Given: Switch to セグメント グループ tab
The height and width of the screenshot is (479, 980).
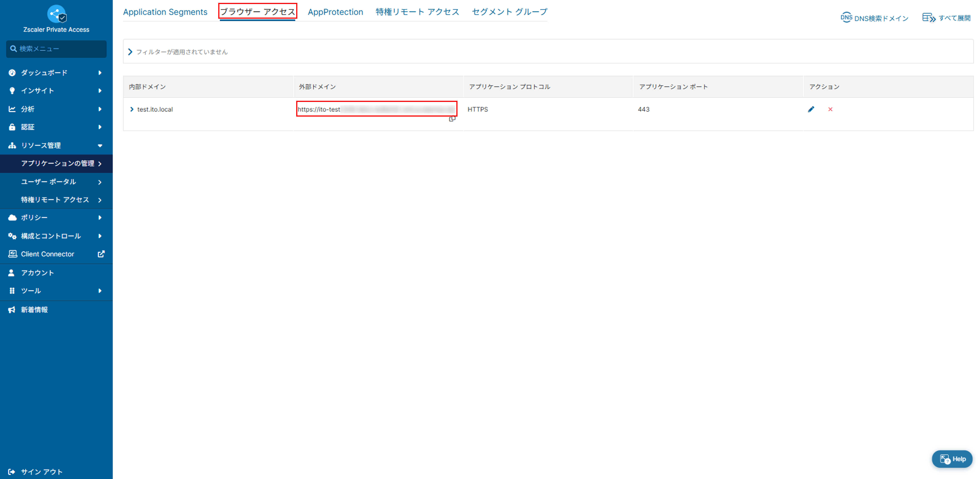Looking at the screenshot, I should [x=509, y=12].
